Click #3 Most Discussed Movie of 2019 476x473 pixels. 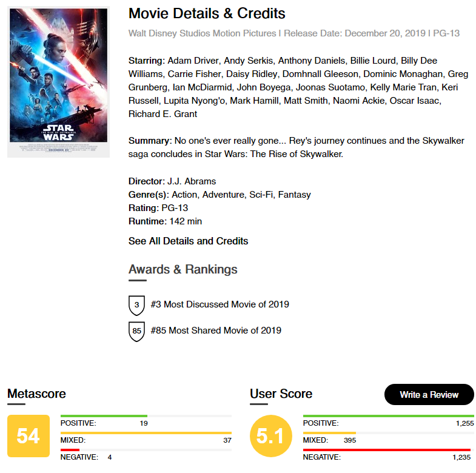pos(220,304)
